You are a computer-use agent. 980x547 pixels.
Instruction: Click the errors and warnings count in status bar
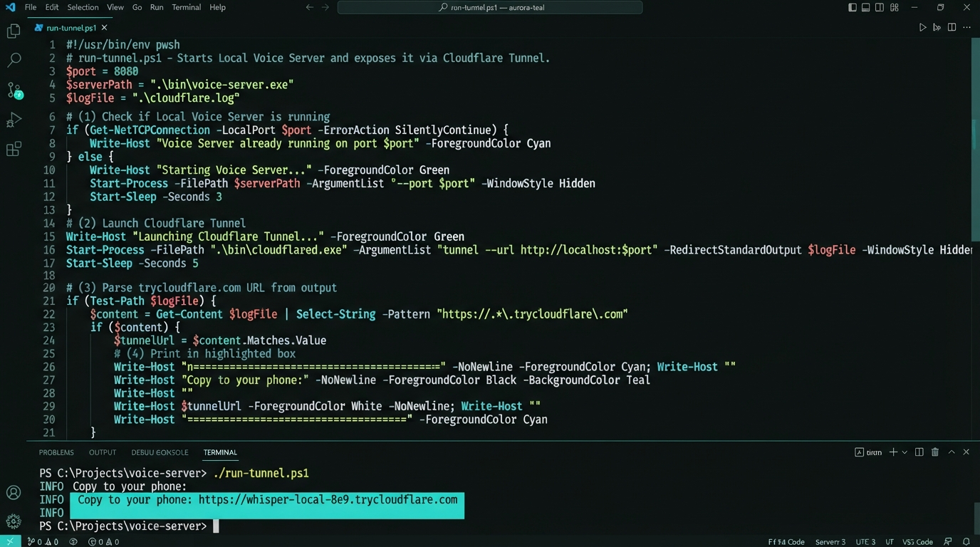(x=104, y=542)
